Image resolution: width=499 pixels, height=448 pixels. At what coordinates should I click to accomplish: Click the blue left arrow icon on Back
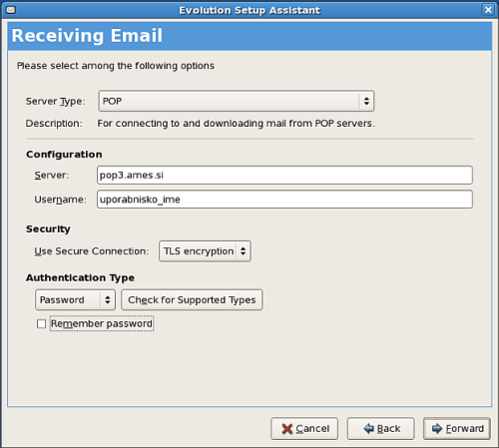pyautogui.click(x=368, y=428)
